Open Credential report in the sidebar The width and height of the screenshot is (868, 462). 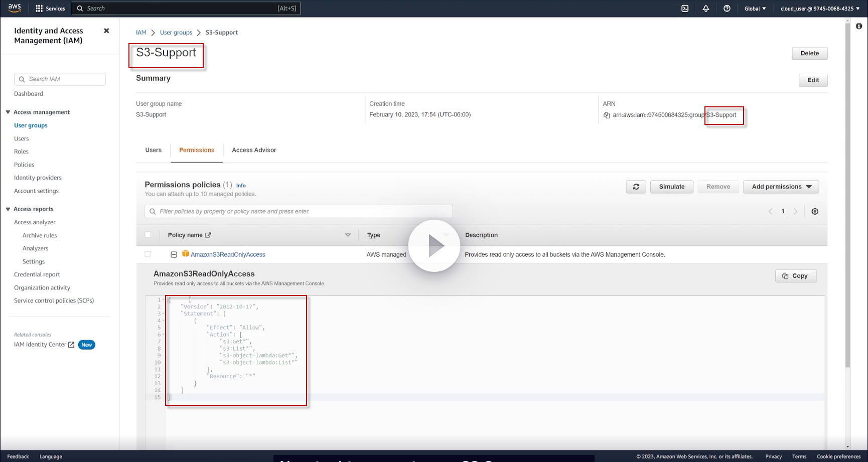37,274
